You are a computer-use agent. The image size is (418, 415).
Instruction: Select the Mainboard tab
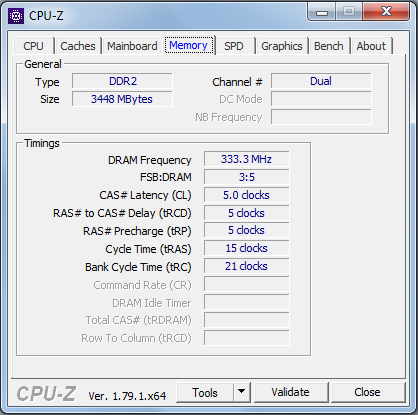pyautogui.click(x=132, y=46)
